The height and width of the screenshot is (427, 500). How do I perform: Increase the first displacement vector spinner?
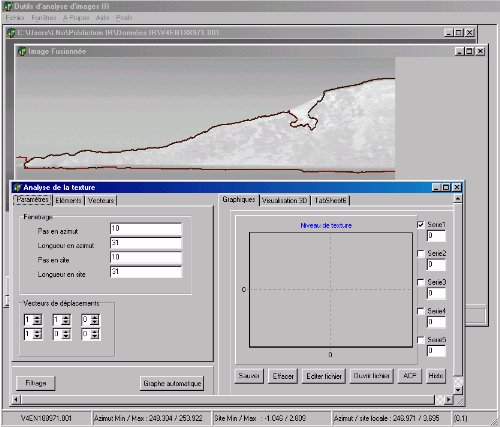(x=37, y=317)
